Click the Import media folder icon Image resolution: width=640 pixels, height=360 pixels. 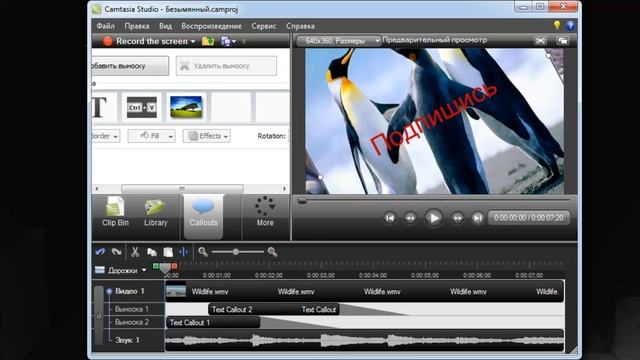pos(208,41)
